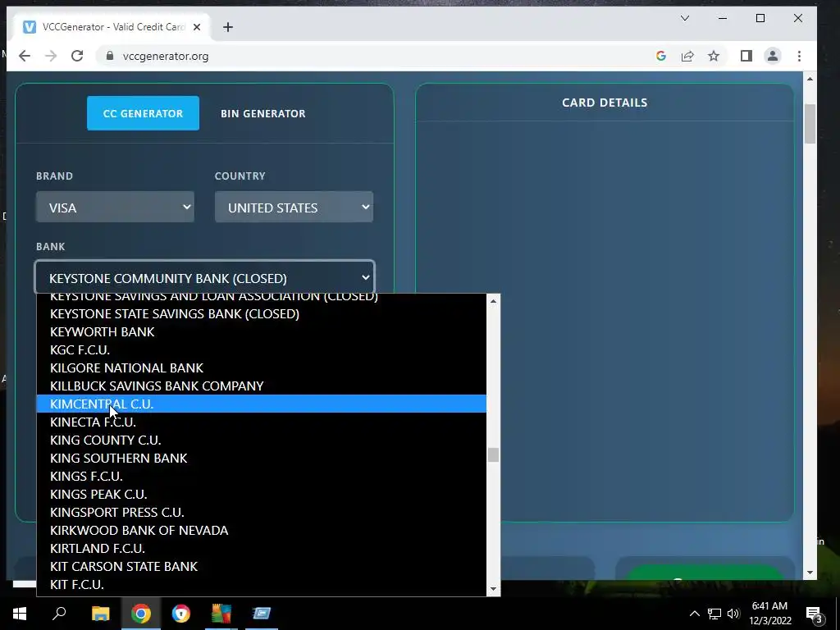Click bank list scroll-down arrow
This screenshot has height=630, width=840.
click(x=493, y=589)
